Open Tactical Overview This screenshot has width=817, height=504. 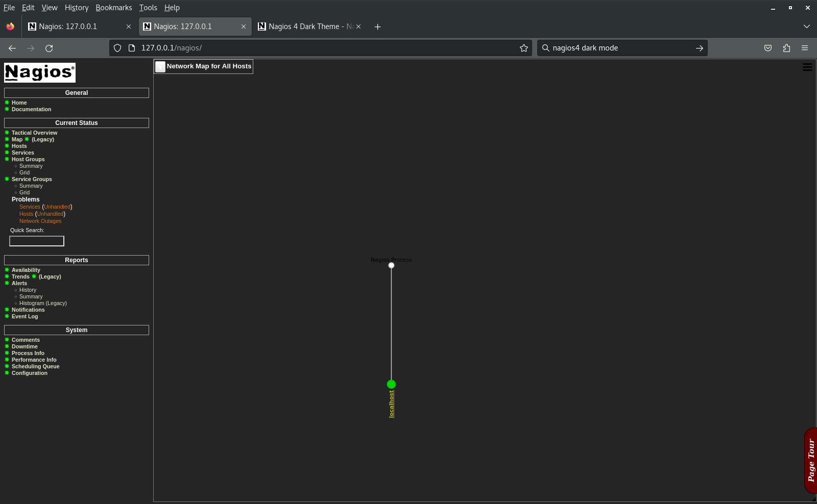click(35, 133)
